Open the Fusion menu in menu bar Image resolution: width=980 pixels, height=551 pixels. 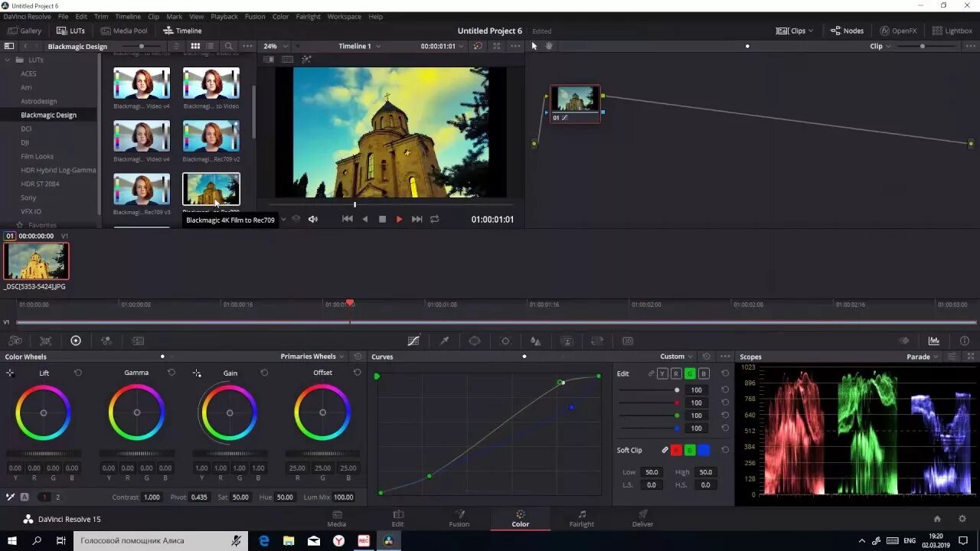click(x=255, y=16)
